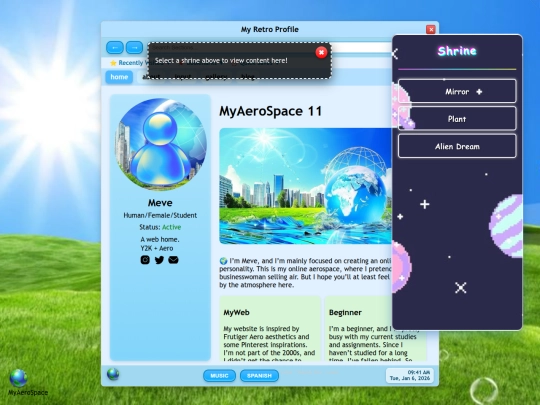
Task: Select the Plant shrine
Action: point(457,119)
